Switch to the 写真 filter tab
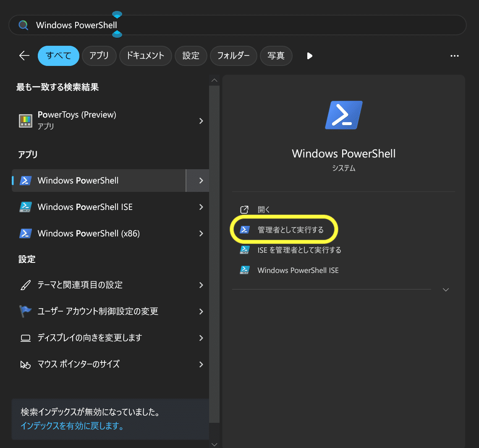 [276, 55]
